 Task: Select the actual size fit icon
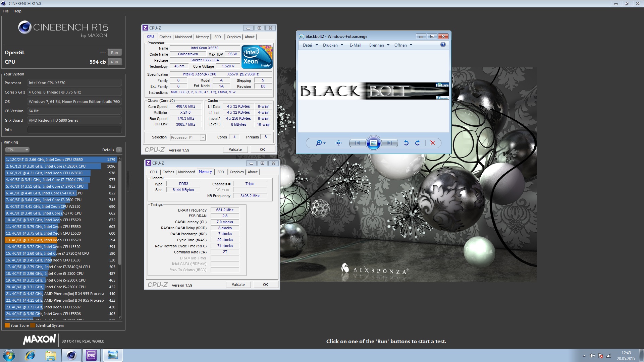[x=339, y=143]
